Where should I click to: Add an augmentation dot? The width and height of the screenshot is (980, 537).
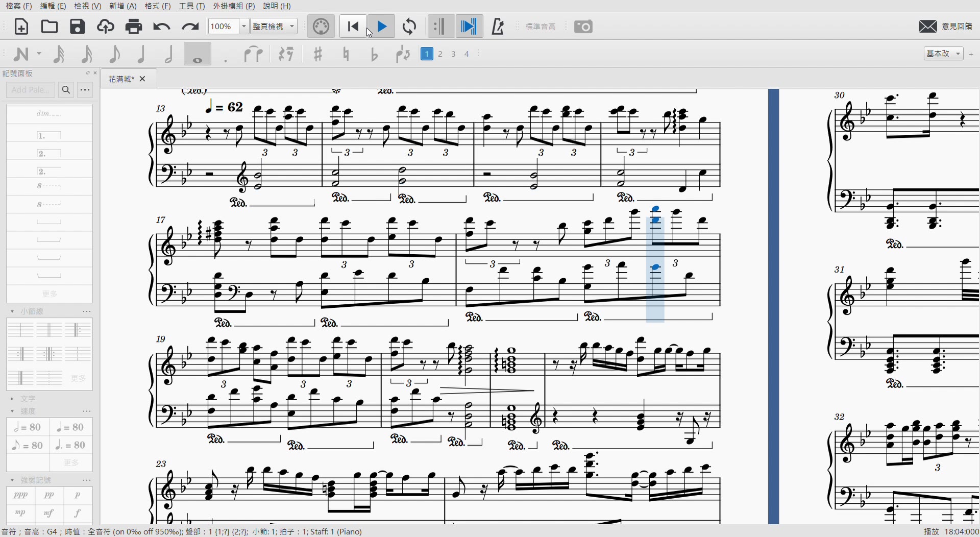226,60
